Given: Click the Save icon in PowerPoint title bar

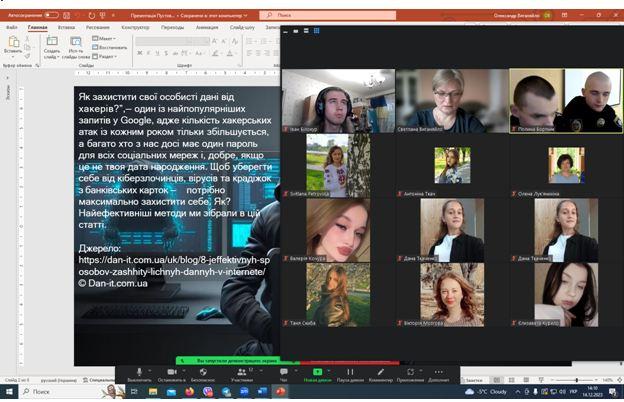Looking at the screenshot, I should 66,16.
